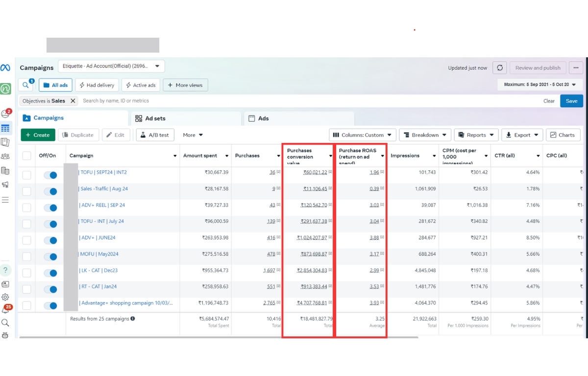This screenshot has height=376, width=588.
Task: Open the notifications bell icon
Action: point(5,310)
